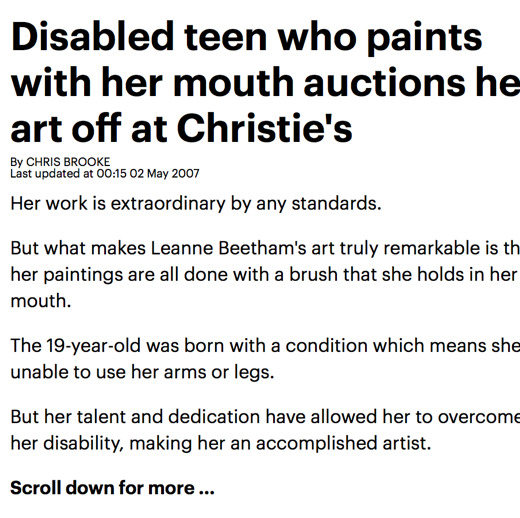
Task: Click the headline "Disabled teen who paints"
Action: (247, 38)
